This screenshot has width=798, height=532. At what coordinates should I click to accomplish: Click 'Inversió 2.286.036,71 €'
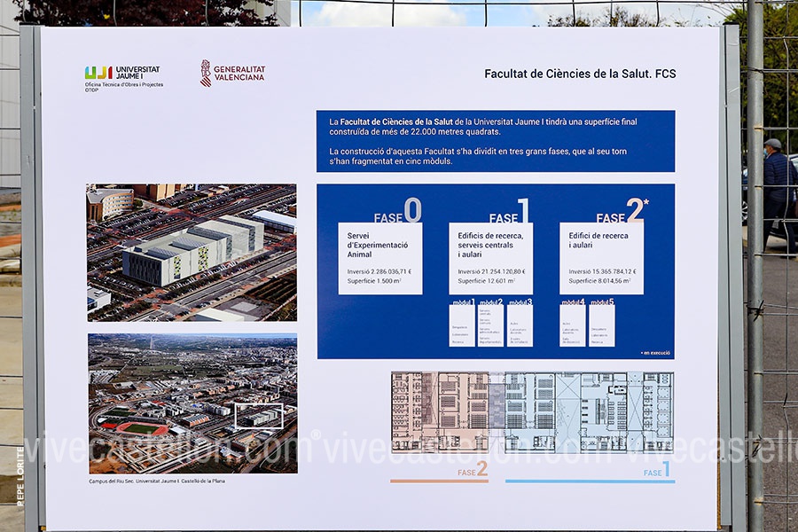point(379,272)
